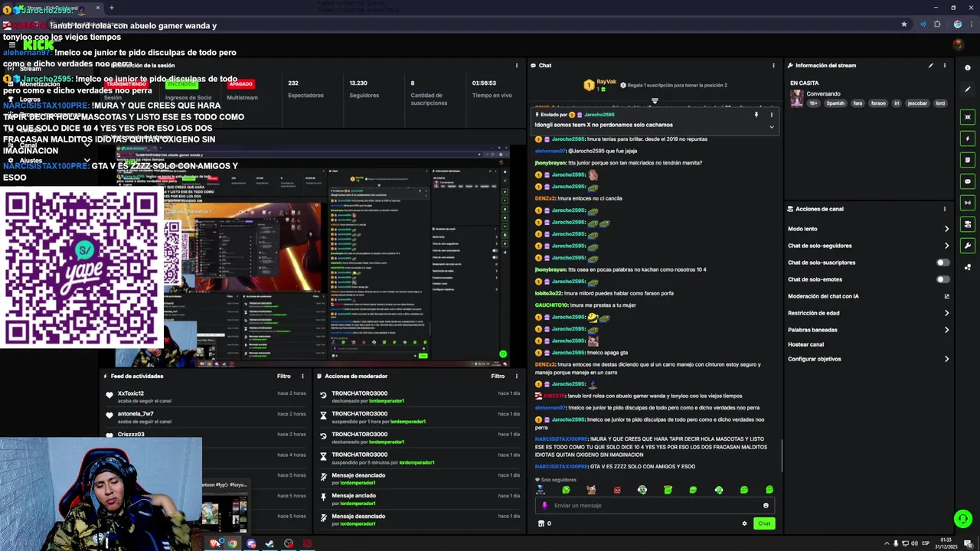
Task: Click XxToxic12 follow entry in activity feed
Action: pyautogui.click(x=207, y=396)
